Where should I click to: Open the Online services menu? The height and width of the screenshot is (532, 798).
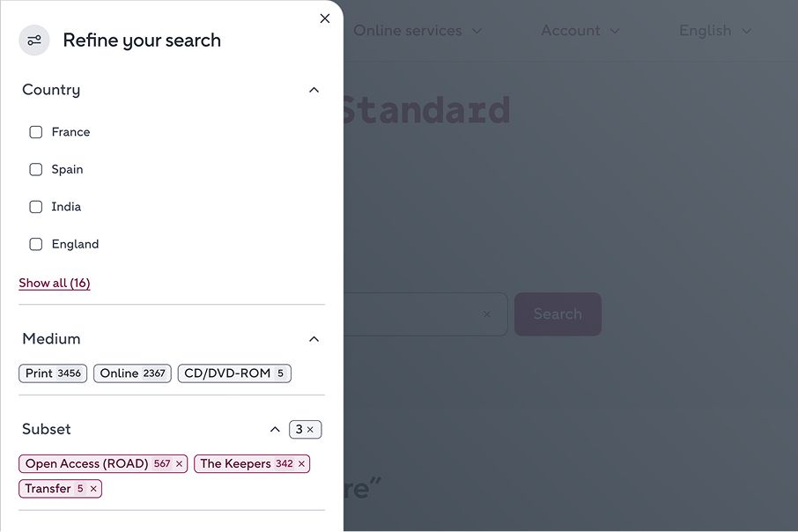pyautogui.click(x=415, y=30)
